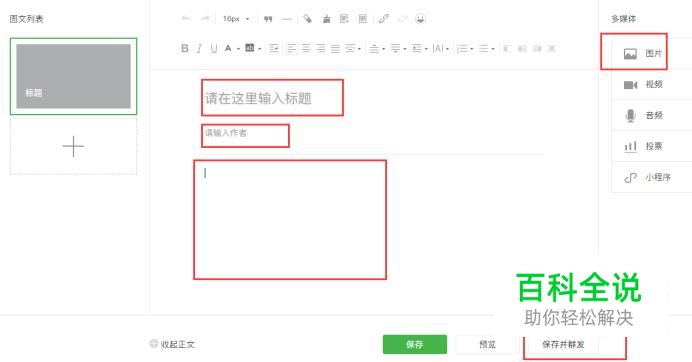Focus the title field 请在这里输入标题
This screenshot has width=692, height=362.
(x=272, y=98)
